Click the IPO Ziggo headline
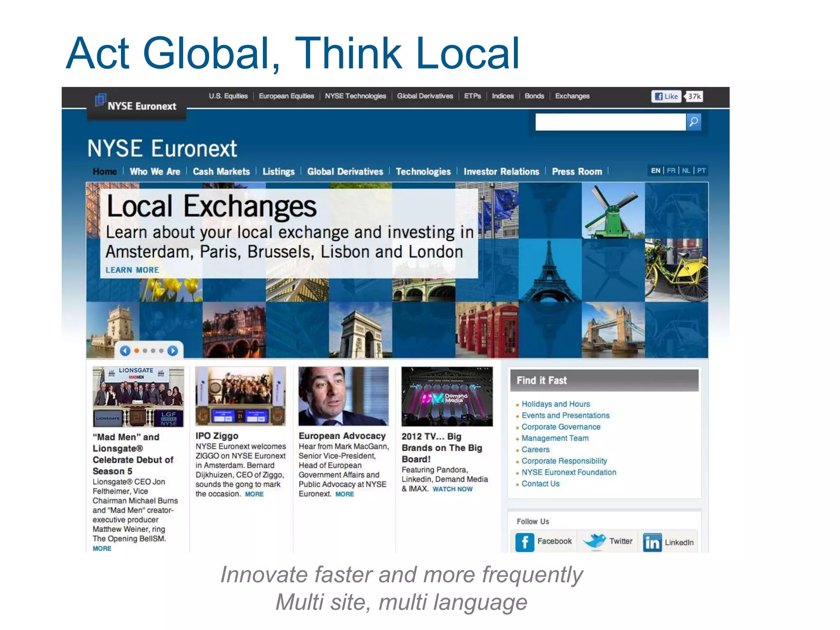 (x=217, y=436)
